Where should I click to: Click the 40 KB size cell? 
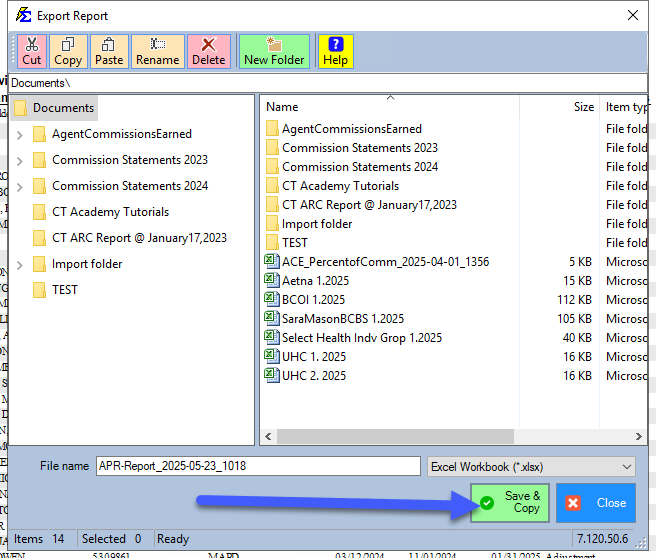577,338
